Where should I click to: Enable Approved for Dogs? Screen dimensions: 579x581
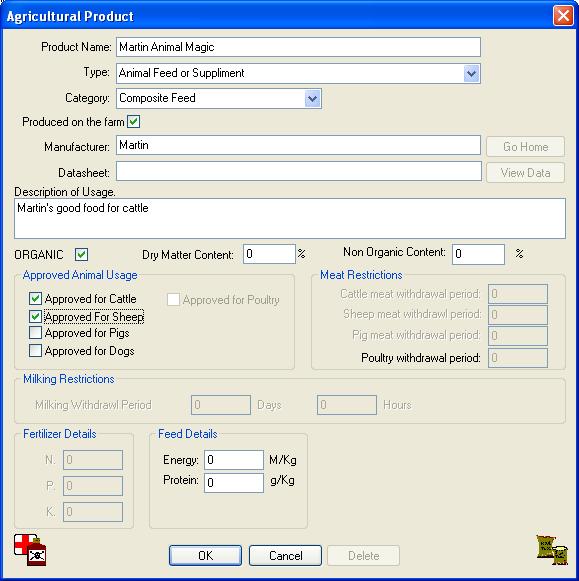35,351
